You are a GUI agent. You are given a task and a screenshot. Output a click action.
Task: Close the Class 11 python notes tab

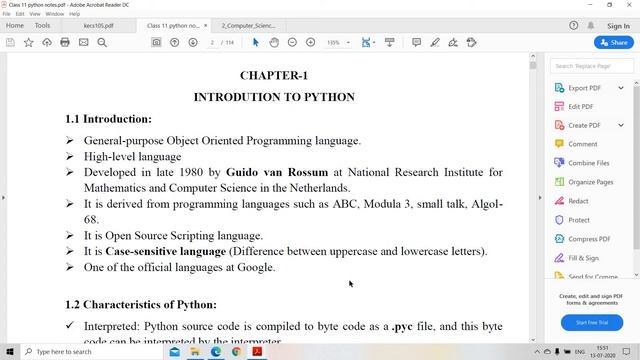click(x=206, y=25)
